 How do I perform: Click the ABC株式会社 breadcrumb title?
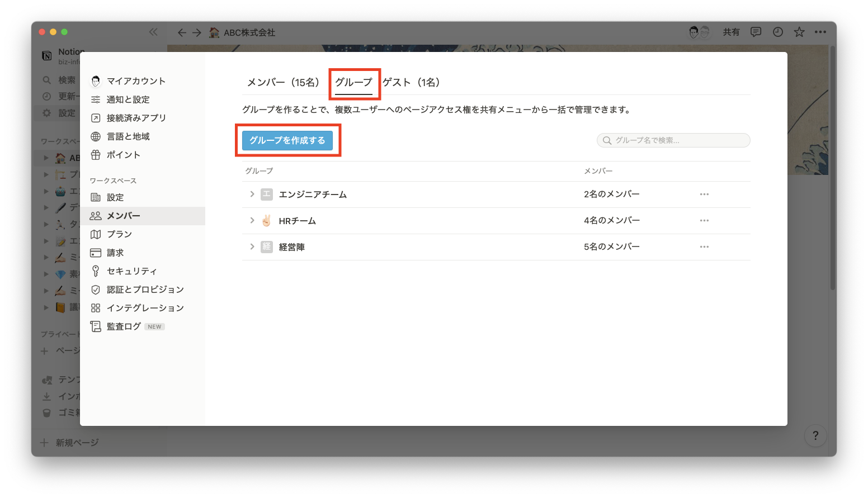[249, 32]
